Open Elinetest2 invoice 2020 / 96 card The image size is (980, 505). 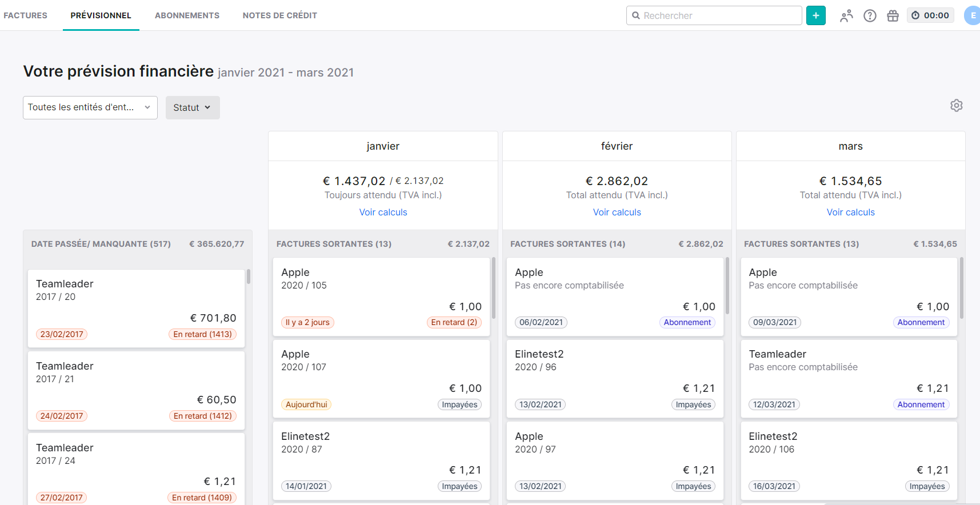point(615,379)
